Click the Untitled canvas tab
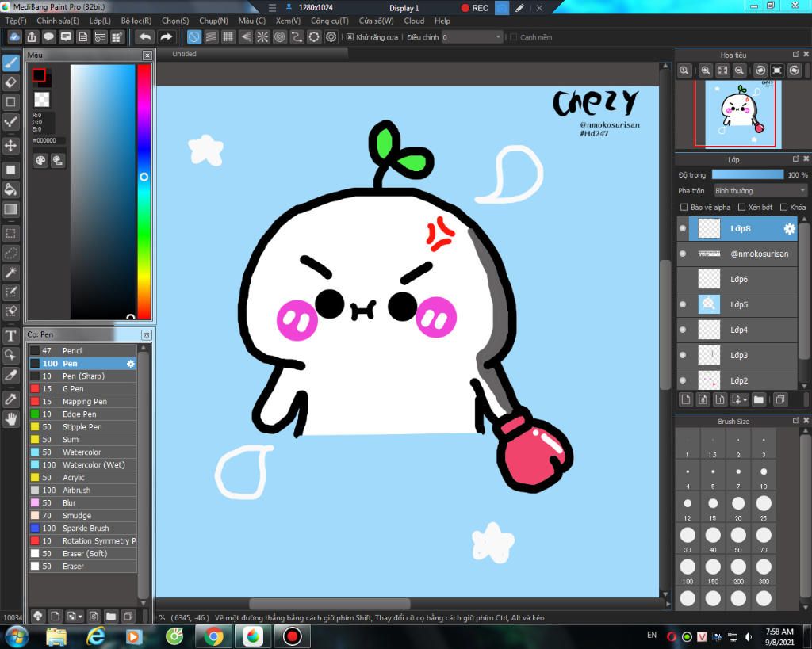 184,54
